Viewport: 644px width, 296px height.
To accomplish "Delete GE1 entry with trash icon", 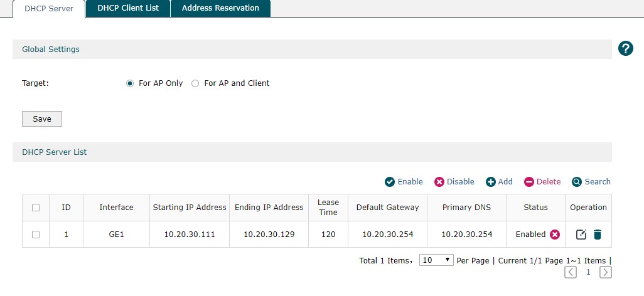I will (x=598, y=235).
